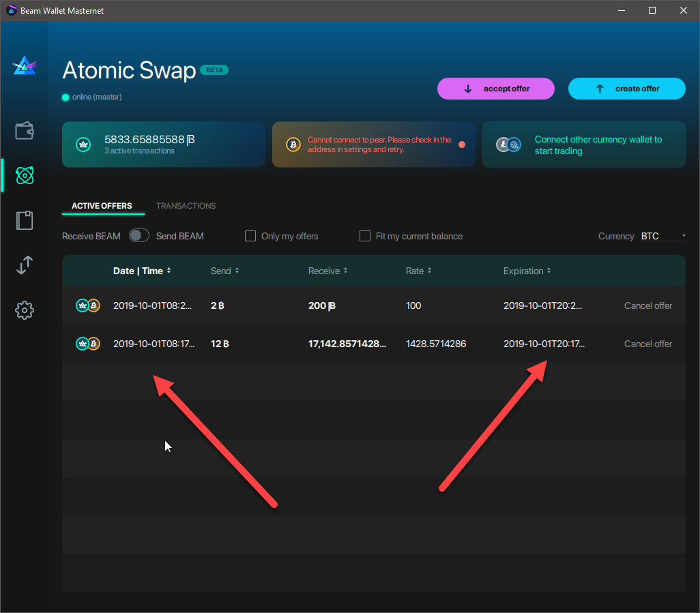Open the UTXO page with up-down arrows icon
Image resolution: width=700 pixels, height=613 pixels.
pos(25,265)
